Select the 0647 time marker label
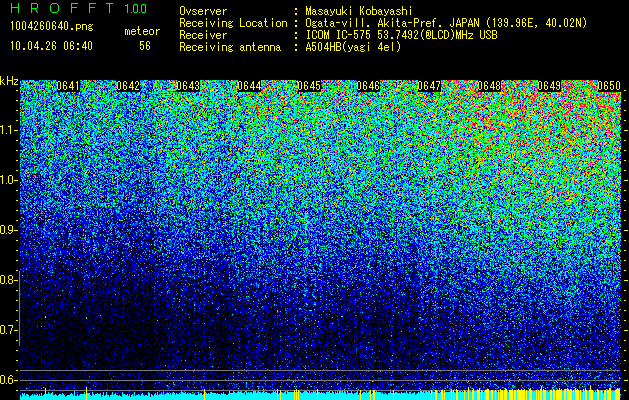 (x=429, y=86)
